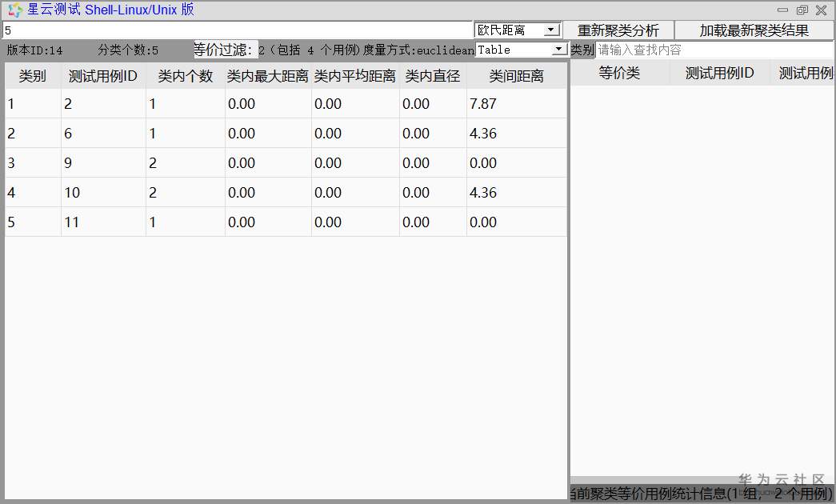Screen dimensions: 836x504
Task: Select test case ID 10 cell
Action: pos(103,193)
